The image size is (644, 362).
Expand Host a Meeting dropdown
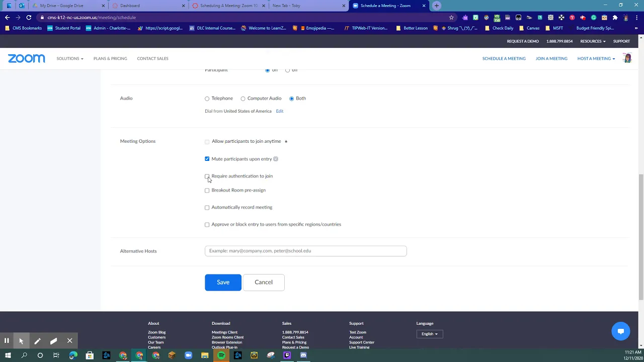pyautogui.click(x=596, y=58)
